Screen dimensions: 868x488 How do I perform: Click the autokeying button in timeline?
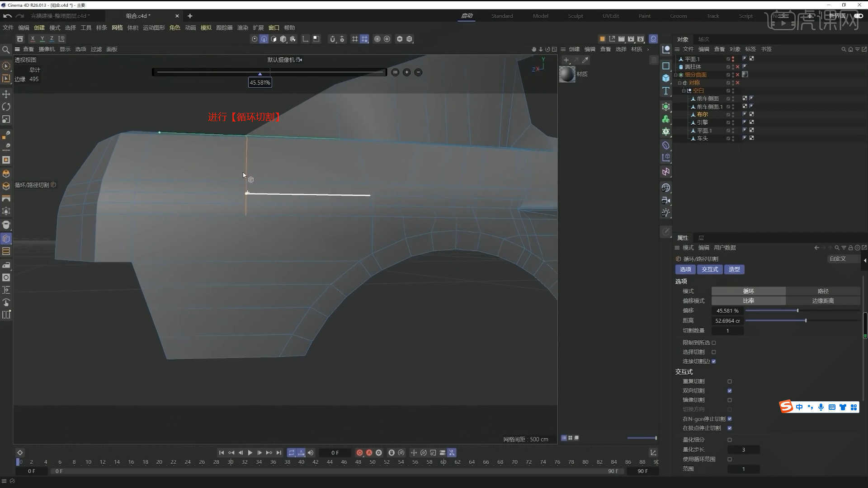[369, 453]
